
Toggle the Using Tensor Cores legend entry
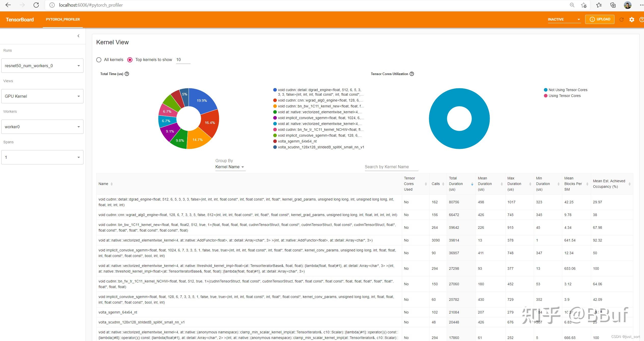pyautogui.click(x=564, y=96)
